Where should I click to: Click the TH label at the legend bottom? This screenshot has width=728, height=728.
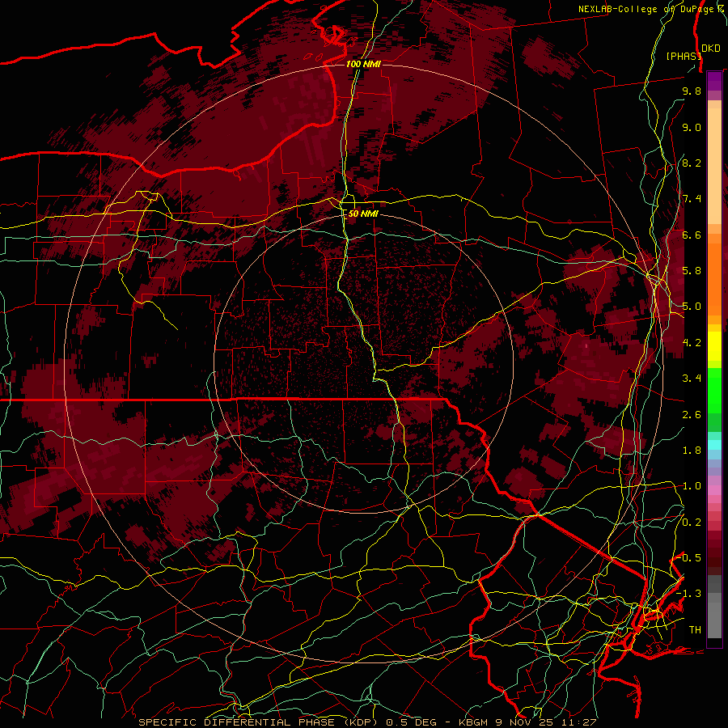695,630
